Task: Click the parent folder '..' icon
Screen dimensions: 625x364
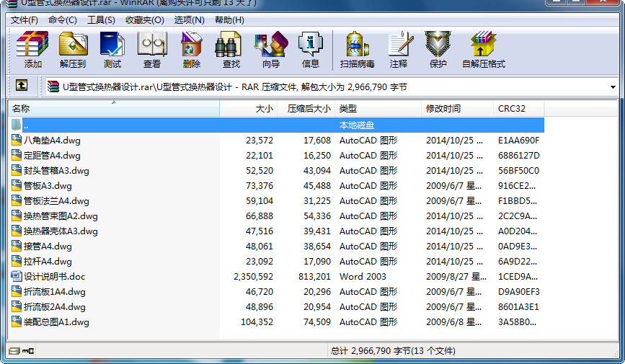Action: tap(16, 125)
